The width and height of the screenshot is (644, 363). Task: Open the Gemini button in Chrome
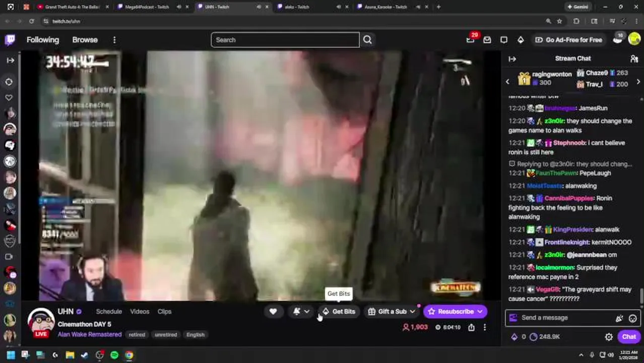pos(577,7)
